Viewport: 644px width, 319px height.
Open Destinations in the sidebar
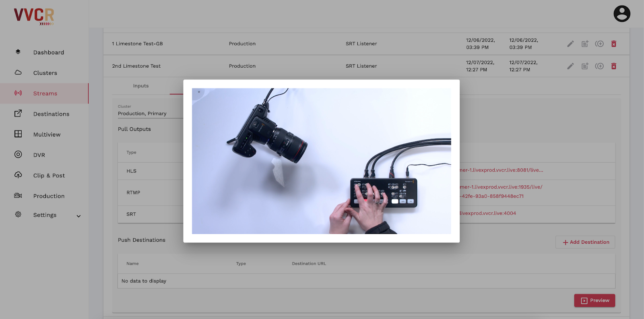point(51,114)
